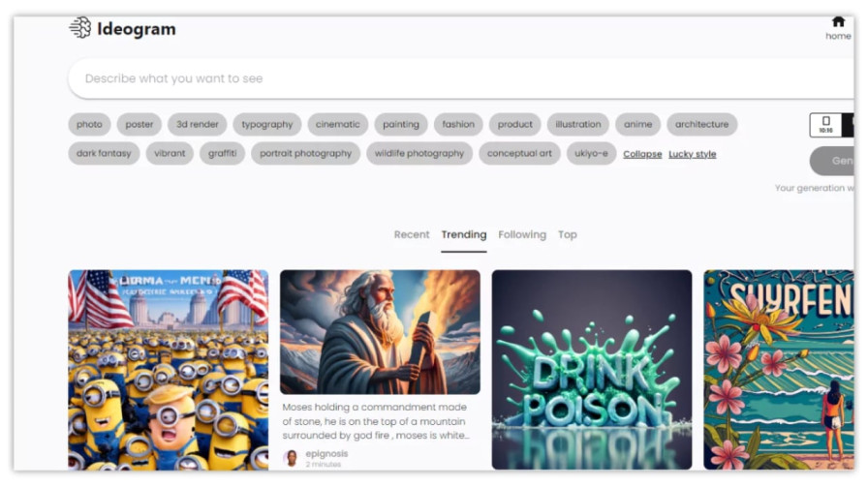Switch to the Top tab
The image size is (868, 487).
pyautogui.click(x=568, y=234)
